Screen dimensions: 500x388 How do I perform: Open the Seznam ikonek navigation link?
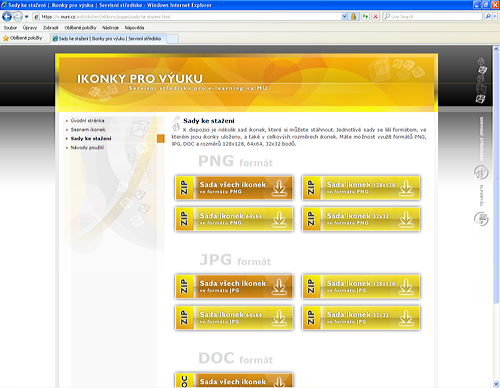88,129
